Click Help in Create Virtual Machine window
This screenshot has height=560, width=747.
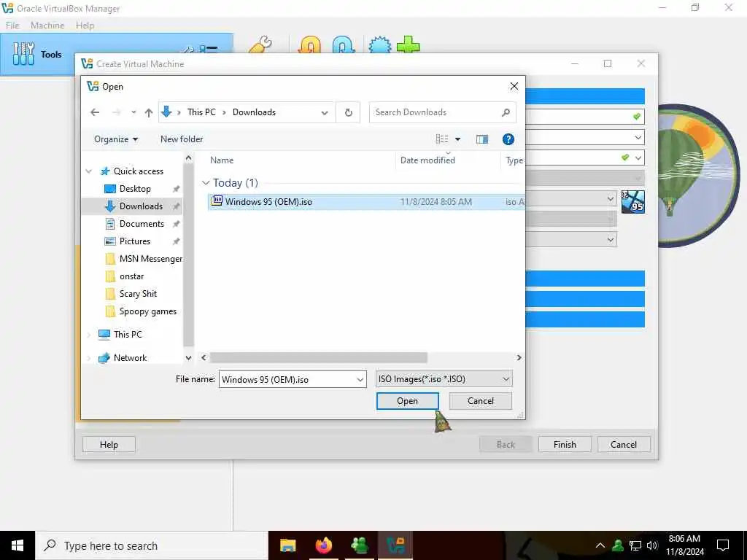pyautogui.click(x=109, y=444)
